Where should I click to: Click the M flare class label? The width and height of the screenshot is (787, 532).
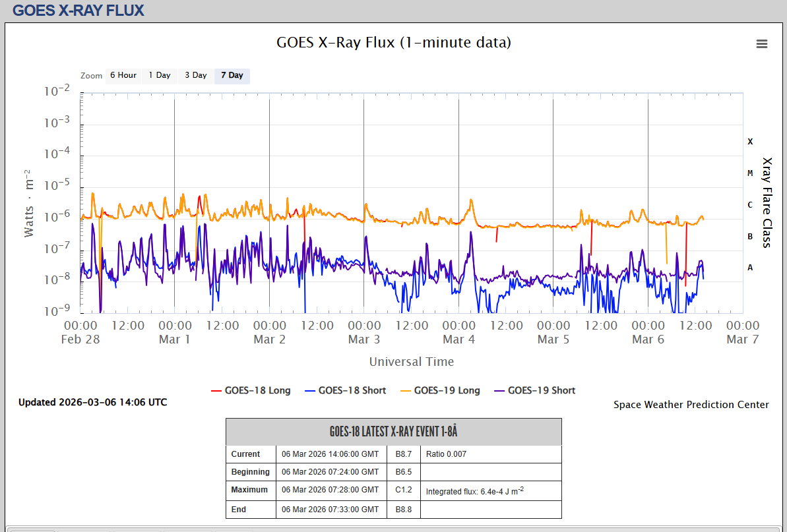click(x=750, y=173)
